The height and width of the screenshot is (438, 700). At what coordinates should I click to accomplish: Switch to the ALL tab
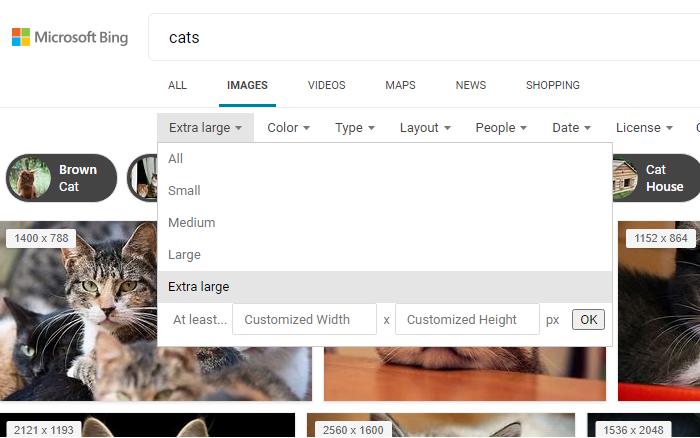tap(177, 85)
